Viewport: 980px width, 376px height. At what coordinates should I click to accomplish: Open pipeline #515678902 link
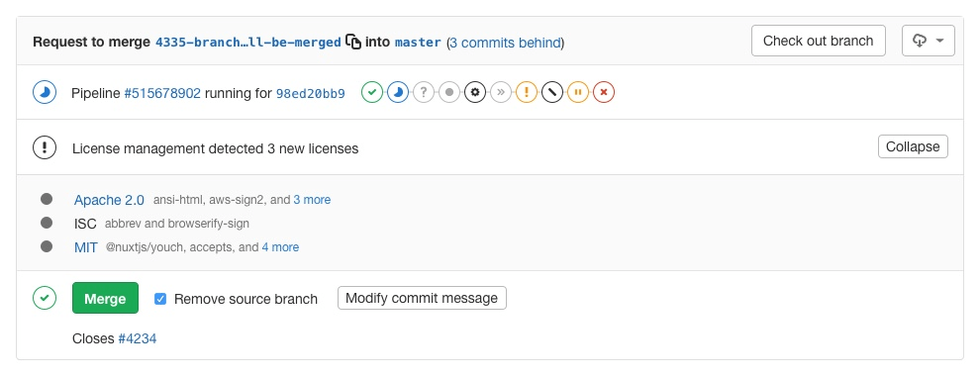coord(162,94)
